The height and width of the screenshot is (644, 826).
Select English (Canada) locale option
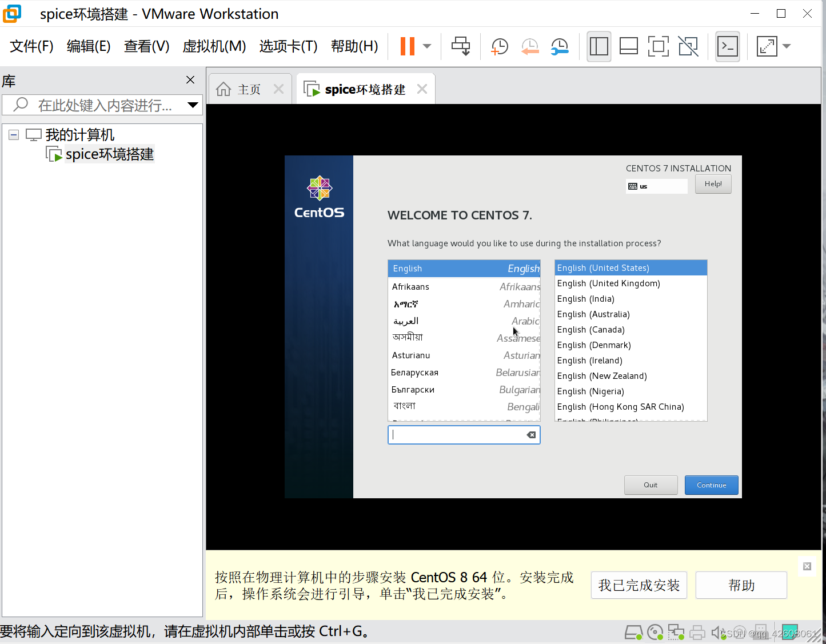click(x=591, y=330)
